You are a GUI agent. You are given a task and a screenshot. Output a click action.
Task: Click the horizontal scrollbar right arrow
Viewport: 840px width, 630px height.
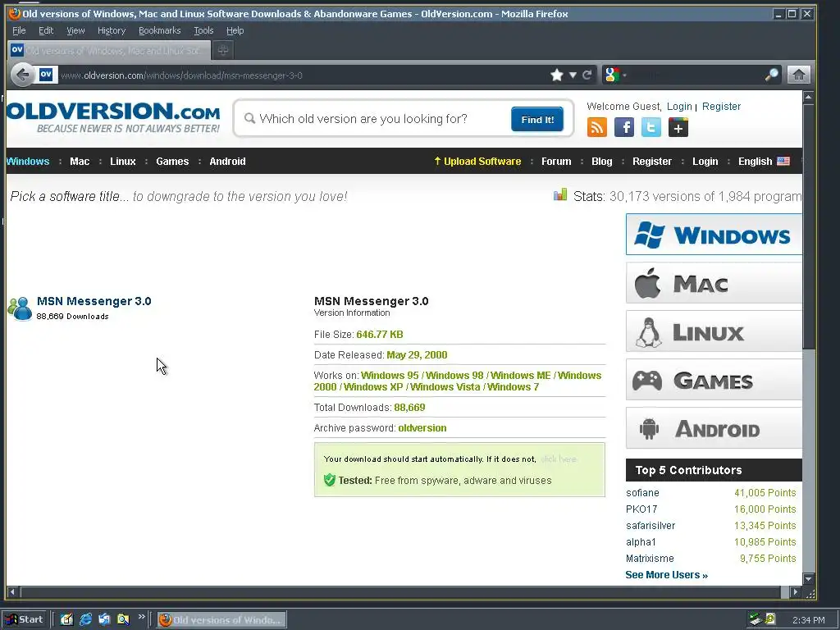point(795,592)
